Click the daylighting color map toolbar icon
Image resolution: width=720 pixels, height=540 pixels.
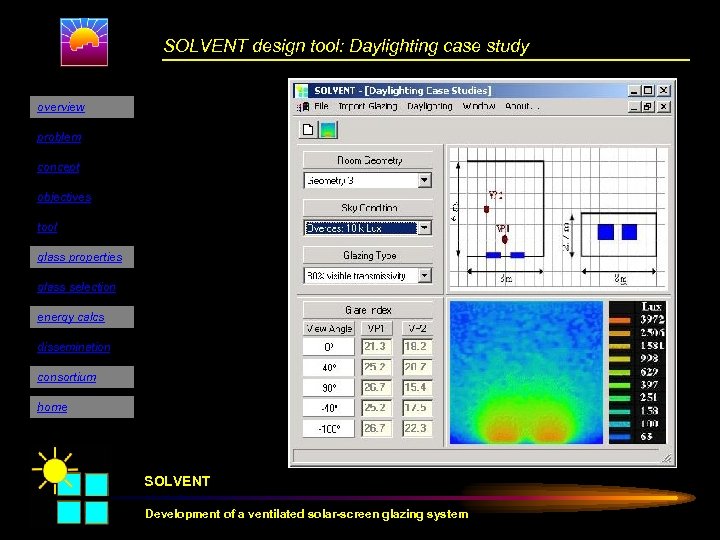[328, 129]
